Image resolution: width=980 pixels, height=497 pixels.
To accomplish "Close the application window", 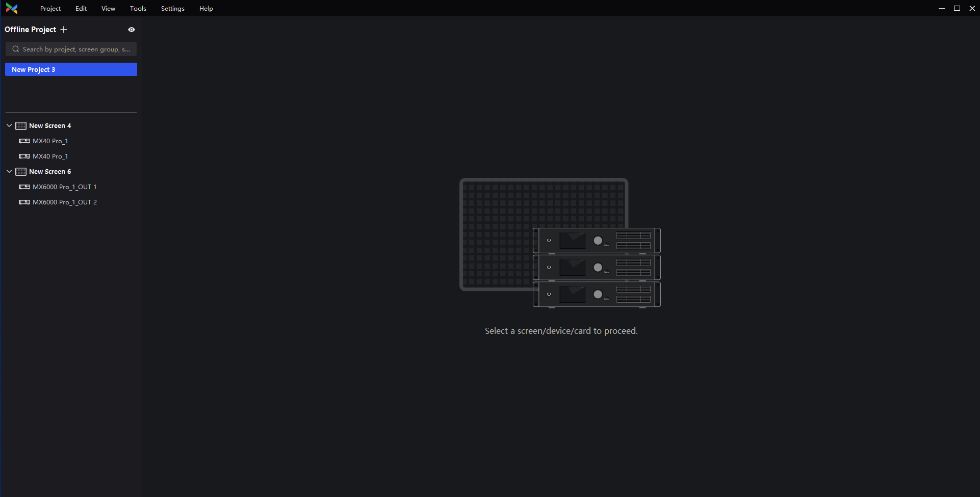I will [x=972, y=8].
